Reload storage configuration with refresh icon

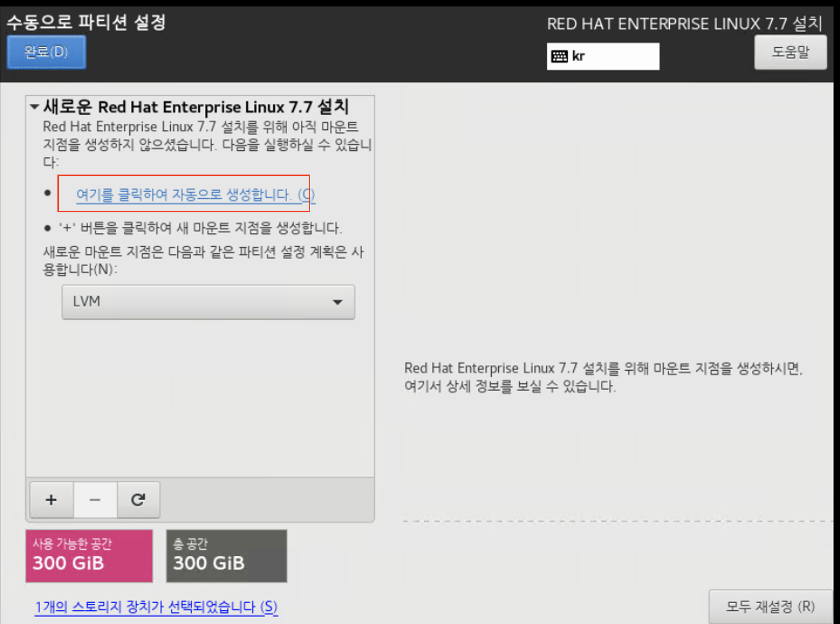(138, 500)
